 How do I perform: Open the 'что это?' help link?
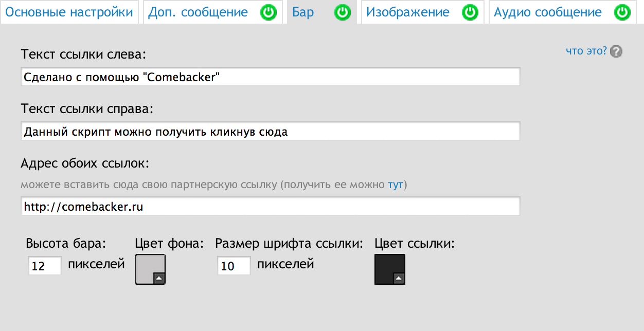tap(586, 51)
